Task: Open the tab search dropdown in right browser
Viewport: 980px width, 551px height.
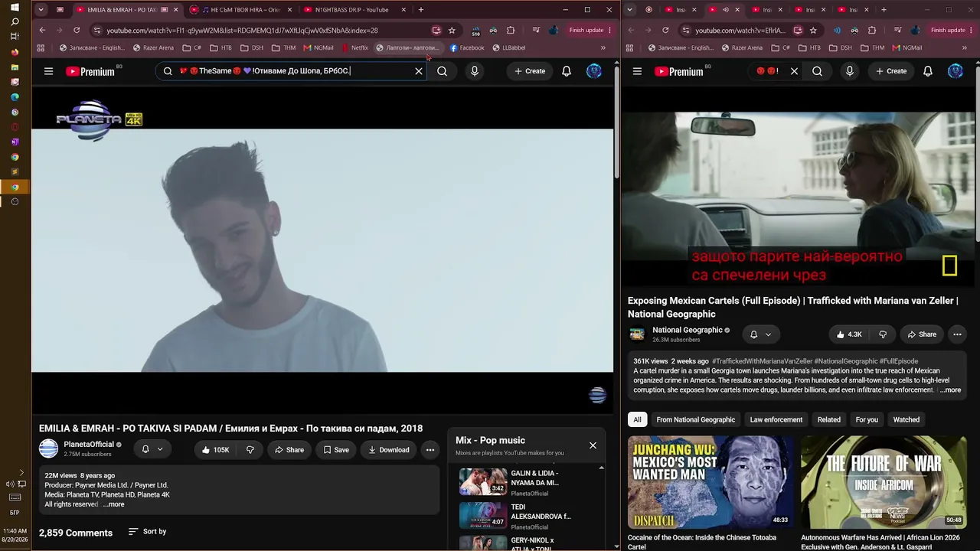Action: 629,10
